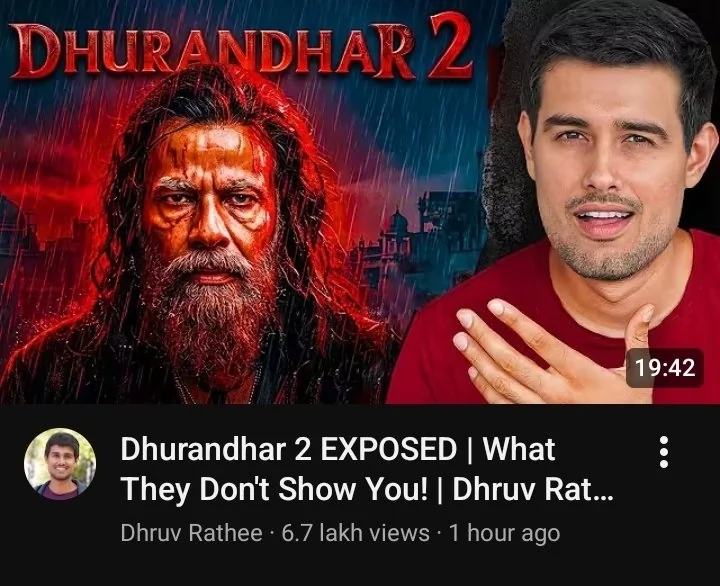Open Dhruv Rathee channel avatar

tap(60, 464)
